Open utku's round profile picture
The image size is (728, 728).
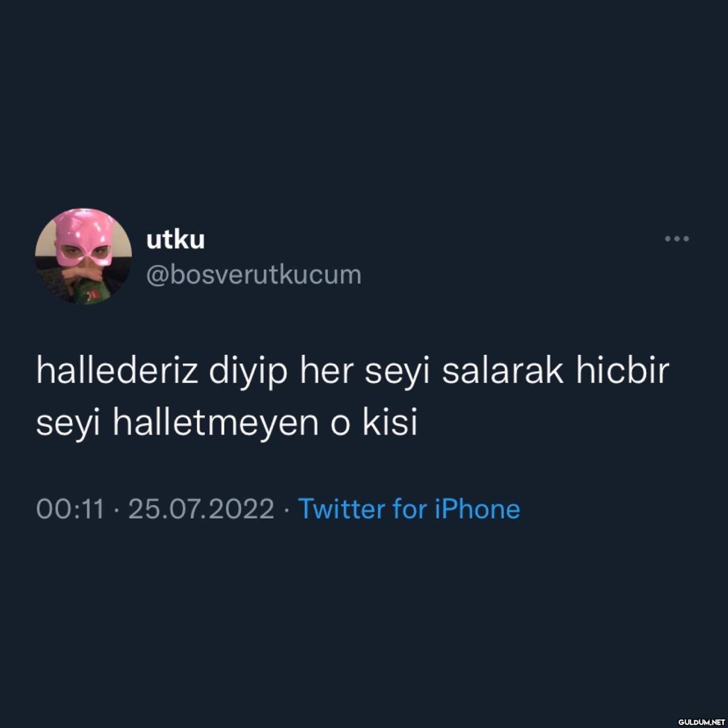[84, 257]
